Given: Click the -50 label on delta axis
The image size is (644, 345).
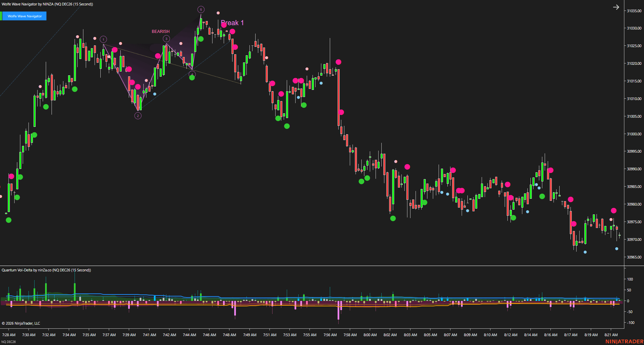Looking at the screenshot, I should pyautogui.click(x=630, y=312).
